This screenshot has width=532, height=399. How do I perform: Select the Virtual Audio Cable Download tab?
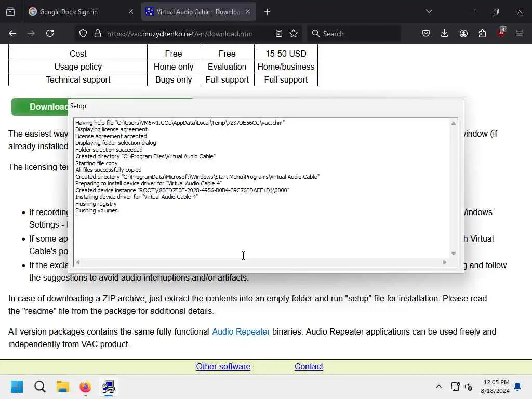point(198,12)
